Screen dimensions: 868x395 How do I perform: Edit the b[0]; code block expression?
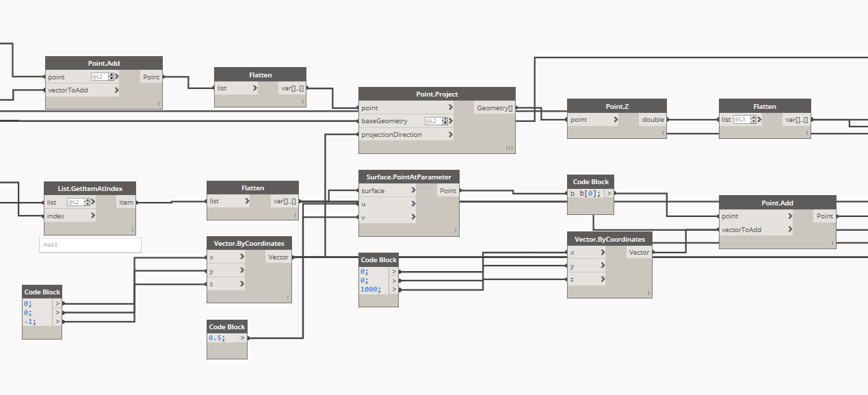pos(590,193)
